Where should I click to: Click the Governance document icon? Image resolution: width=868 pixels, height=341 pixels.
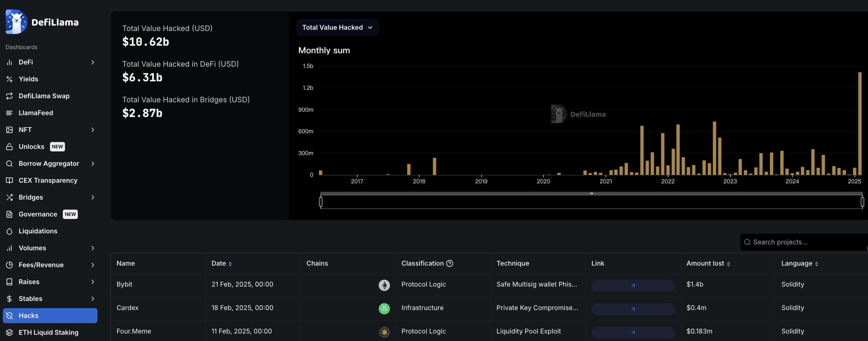9,214
